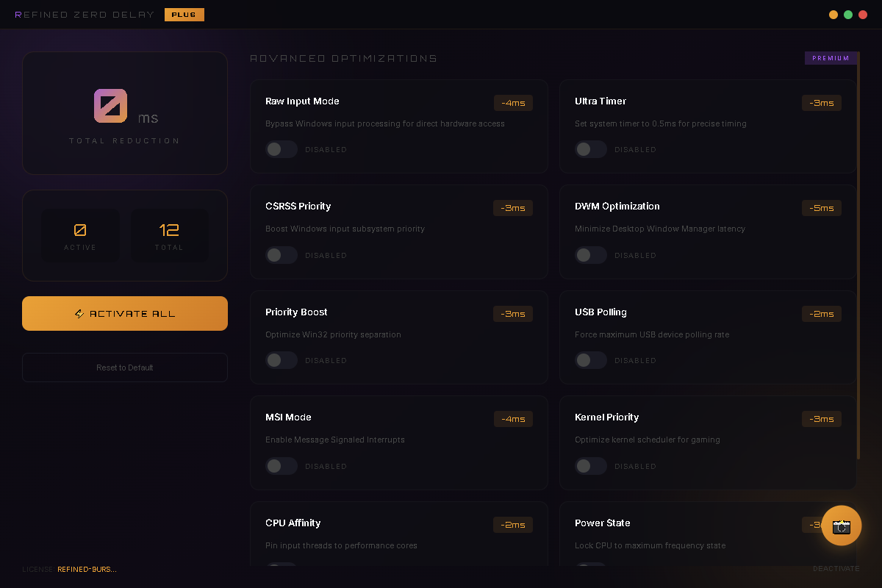
Task: Toggle Kernel Priority optimization on
Action: (590, 466)
